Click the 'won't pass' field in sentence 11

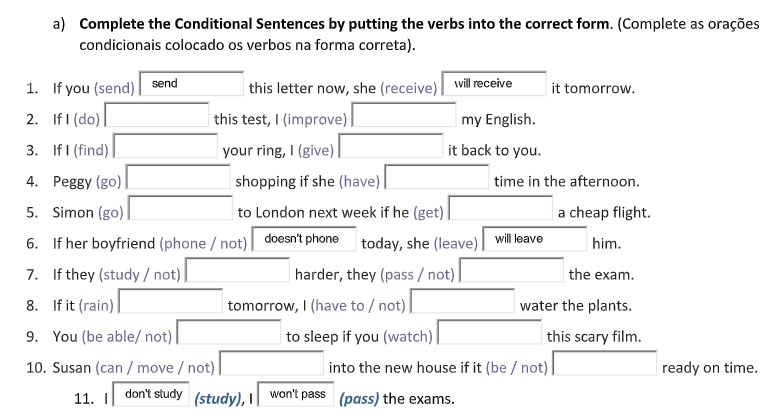[x=296, y=394]
